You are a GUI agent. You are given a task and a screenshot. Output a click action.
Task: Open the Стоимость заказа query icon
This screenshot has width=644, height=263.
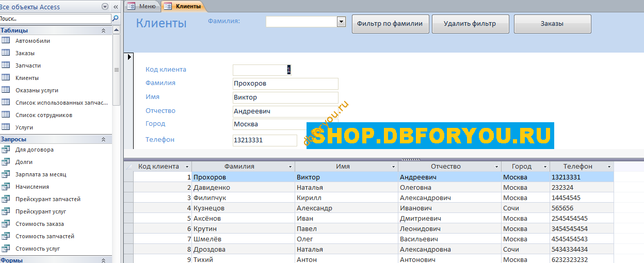click(x=6, y=224)
